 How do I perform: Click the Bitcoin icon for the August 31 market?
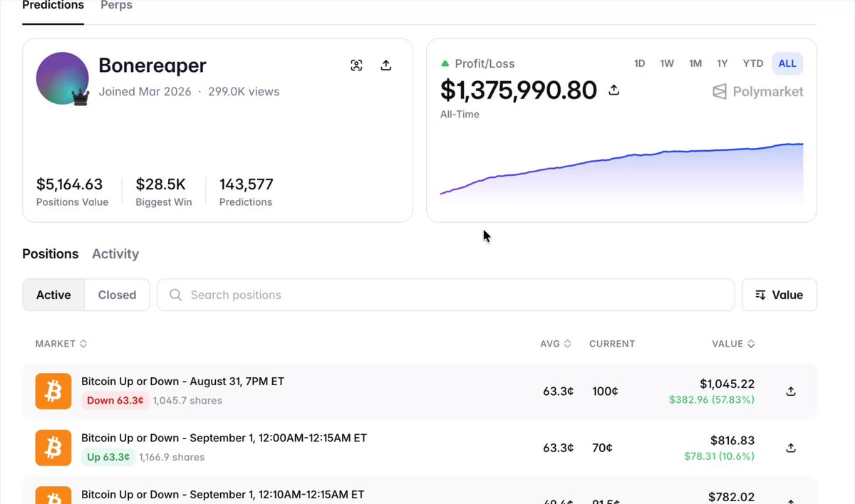[53, 391]
